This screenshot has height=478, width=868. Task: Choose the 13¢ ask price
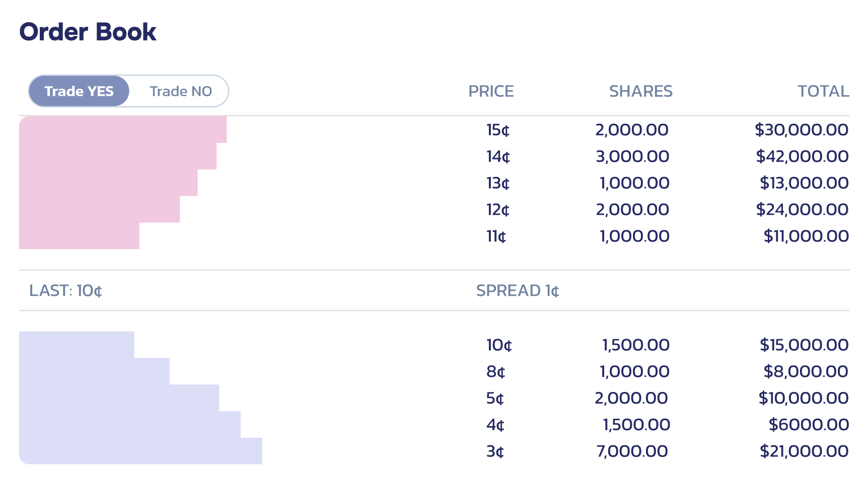click(x=498, y=183)
